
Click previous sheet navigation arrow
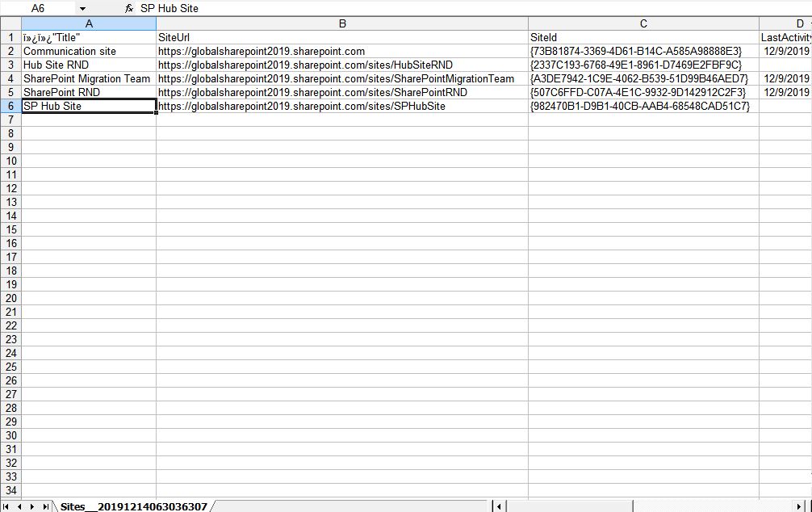pyautogui.click(x=19, y=506)
